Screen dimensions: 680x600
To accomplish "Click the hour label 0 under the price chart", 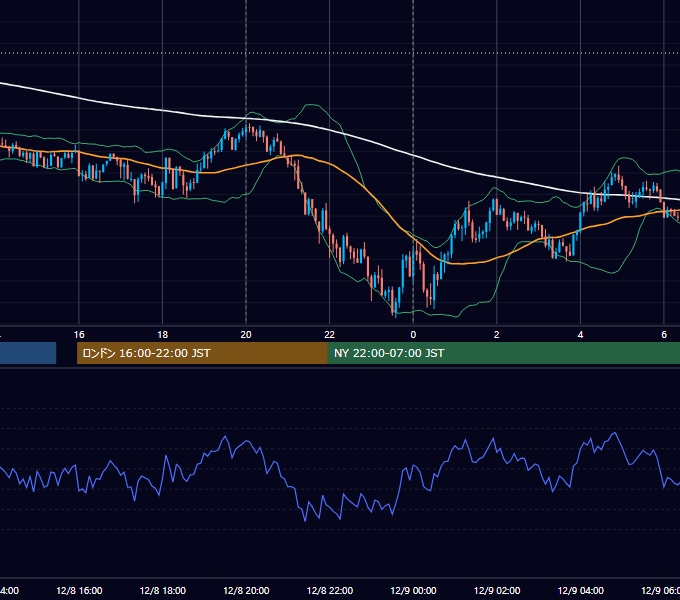I will [413, 334].
